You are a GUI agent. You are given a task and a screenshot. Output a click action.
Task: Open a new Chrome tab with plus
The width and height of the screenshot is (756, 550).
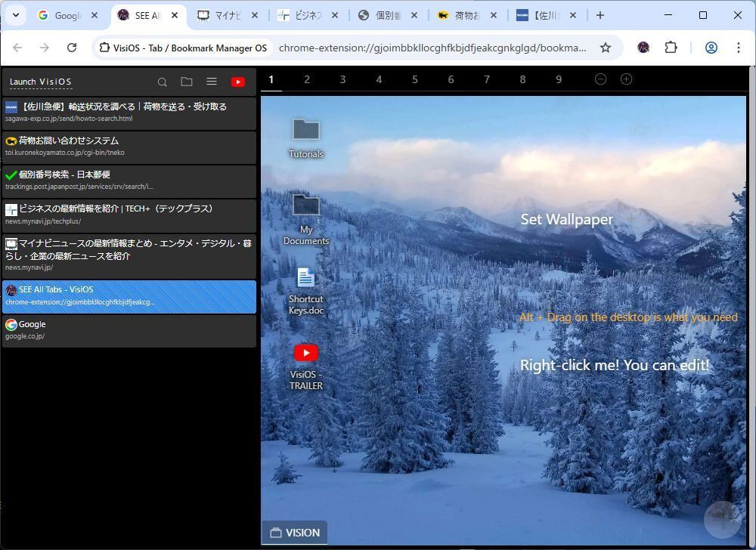pos(600,15)
